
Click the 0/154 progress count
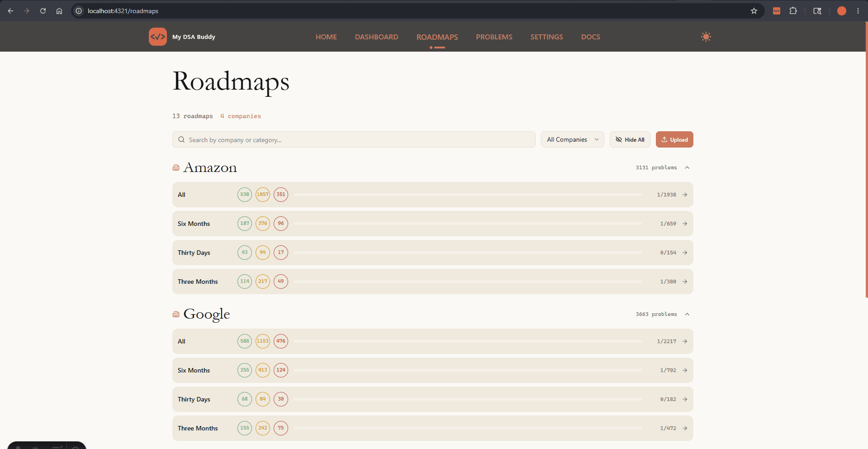click(668, 253)
